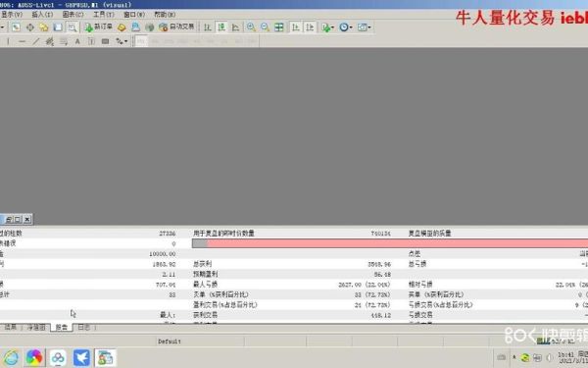The height and width of the screenshot is (368, 588).
Task: Click the 相对亏损 label in report
Action: pyautogui.click(x=420, y=285)
